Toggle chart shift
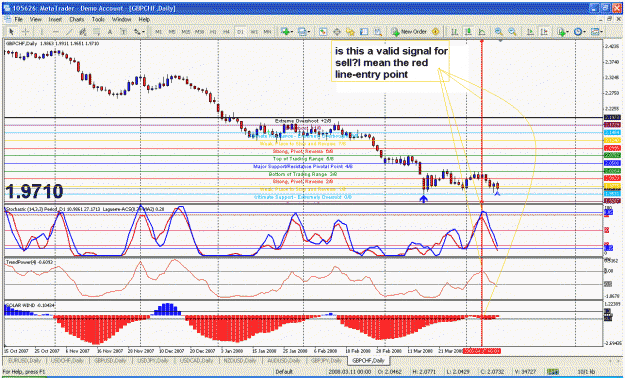The width and height of the screenshot is (625, 378). click(x=544, y=32)
